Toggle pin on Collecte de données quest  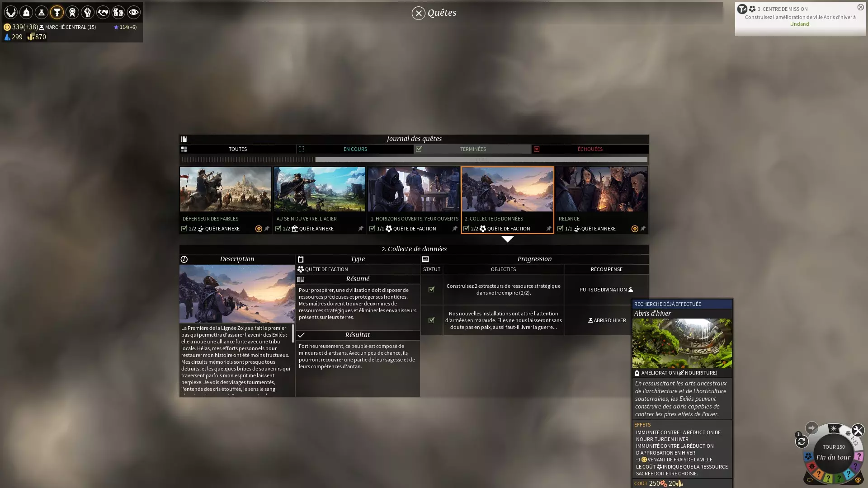pyautogui.click(x=548, y=229)
